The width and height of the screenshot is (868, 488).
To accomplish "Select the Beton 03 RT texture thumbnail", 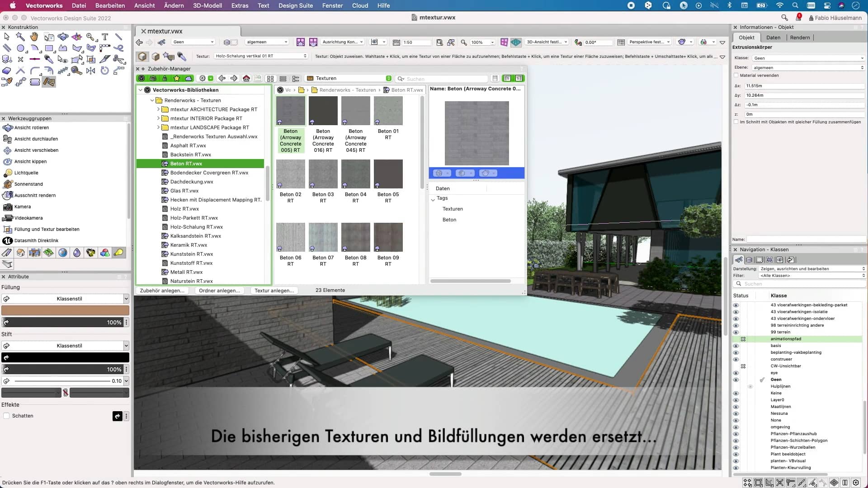I will click(323, 174).
